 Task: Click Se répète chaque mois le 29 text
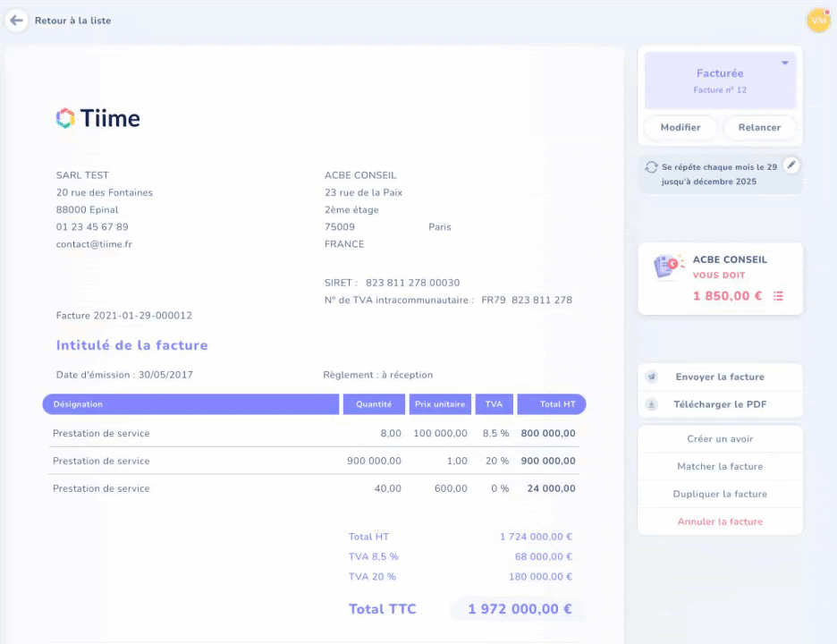click(x=719, y=167)
